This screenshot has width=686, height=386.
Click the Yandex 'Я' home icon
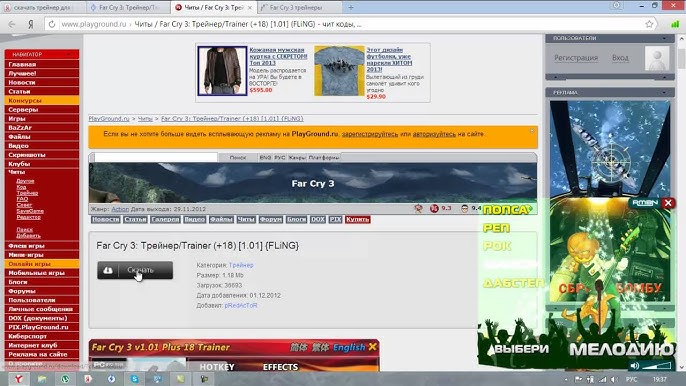[31, 25]
